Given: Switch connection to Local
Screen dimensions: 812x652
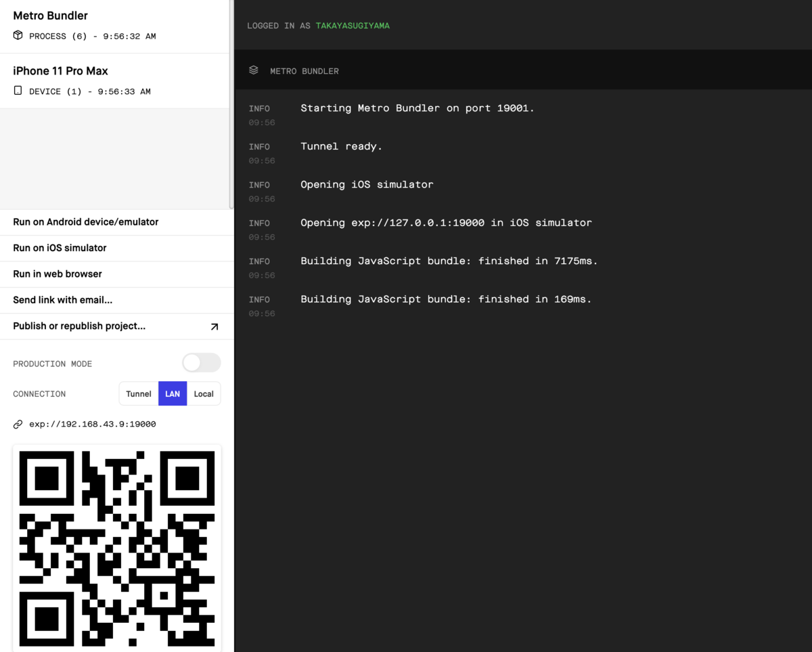Looking at the screenshot, I should (204, 393).
